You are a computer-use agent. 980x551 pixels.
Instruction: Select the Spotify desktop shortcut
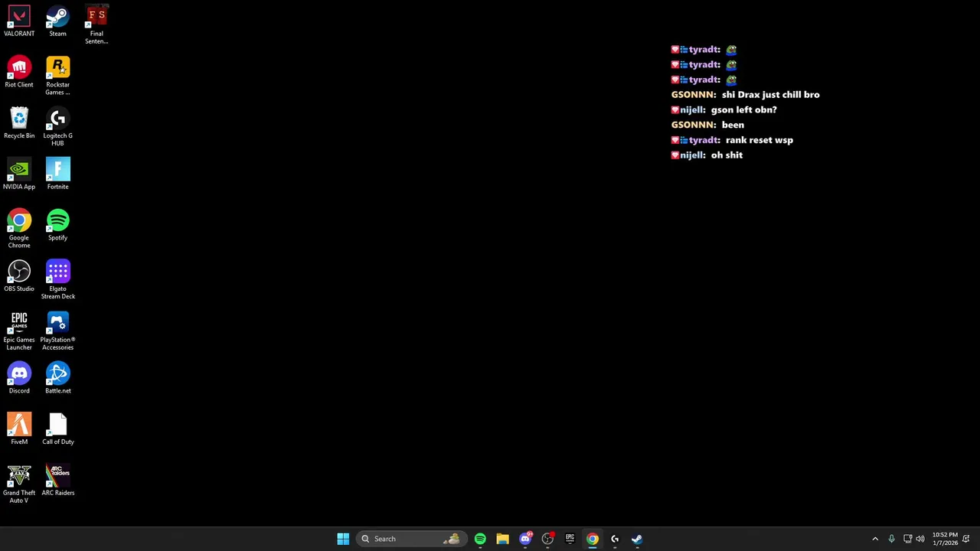57,226
